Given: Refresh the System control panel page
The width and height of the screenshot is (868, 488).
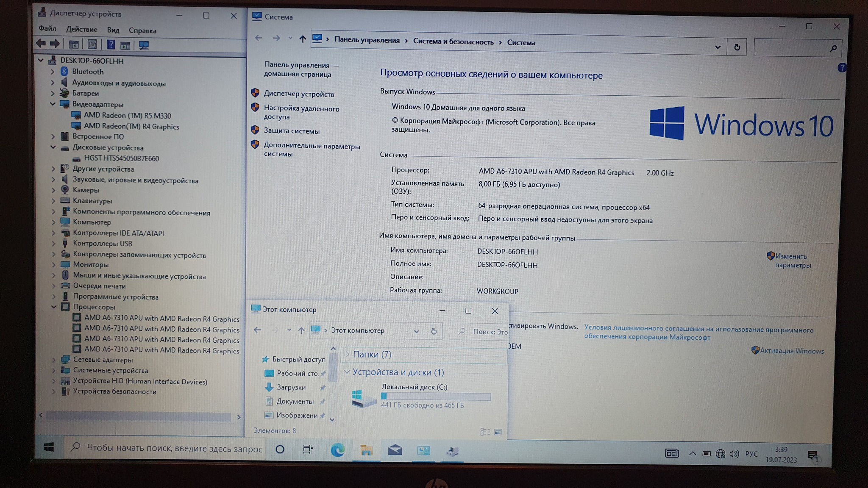Looking at the screenshot, I should click(737, 47).
